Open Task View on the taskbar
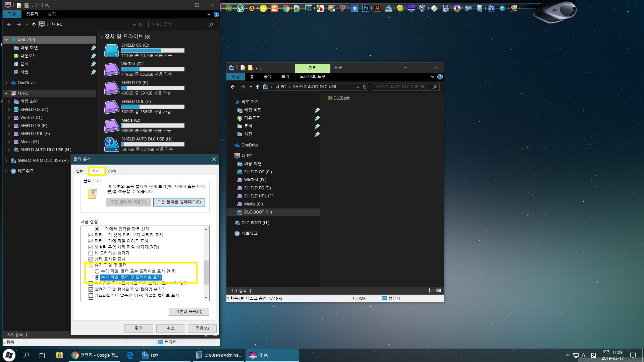The height and width of the screenshot is (362, 644). [42, 355]
